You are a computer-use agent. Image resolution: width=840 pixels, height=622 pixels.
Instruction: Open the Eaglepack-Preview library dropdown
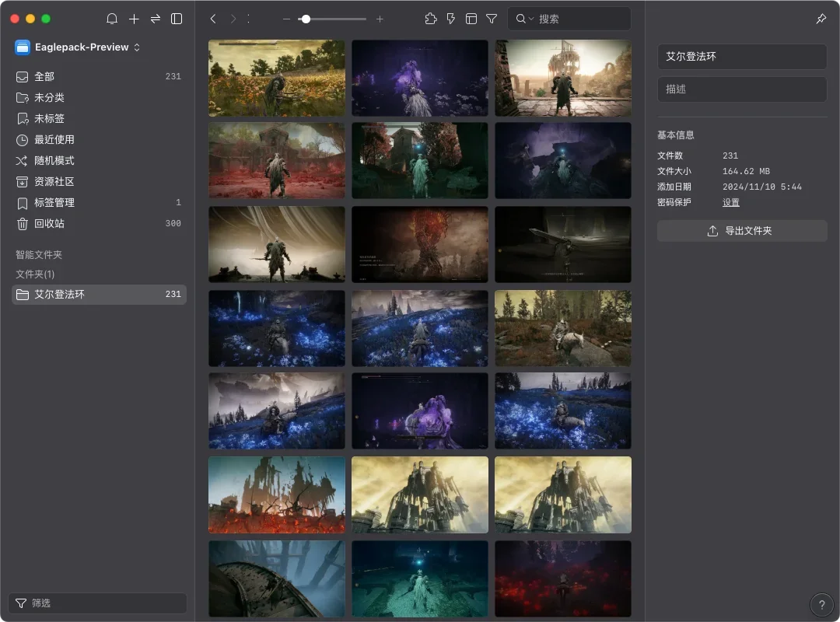[x=78, y=47]
